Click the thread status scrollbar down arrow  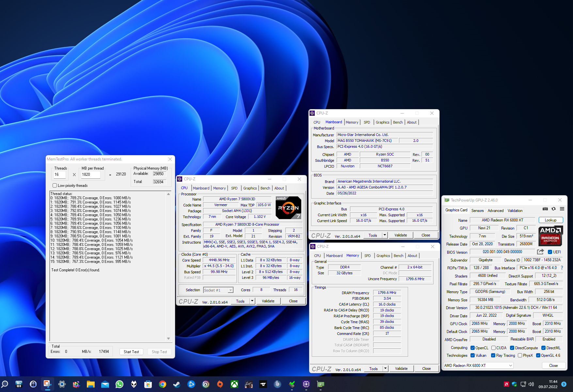(168, 339)
